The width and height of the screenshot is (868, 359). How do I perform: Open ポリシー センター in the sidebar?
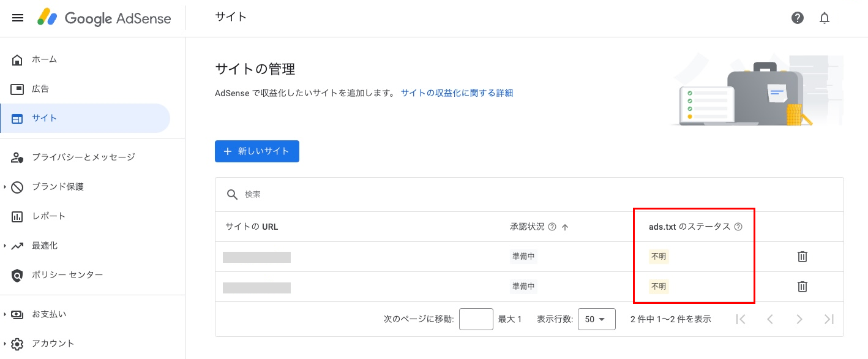tap(67, 275)
